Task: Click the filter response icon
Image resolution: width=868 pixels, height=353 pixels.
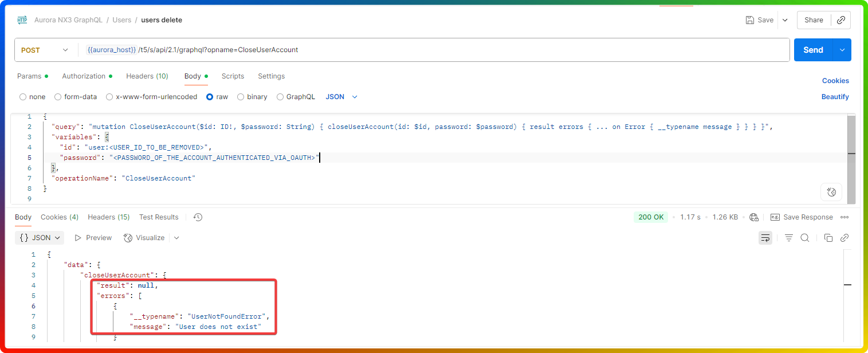Action: (788, 238)
